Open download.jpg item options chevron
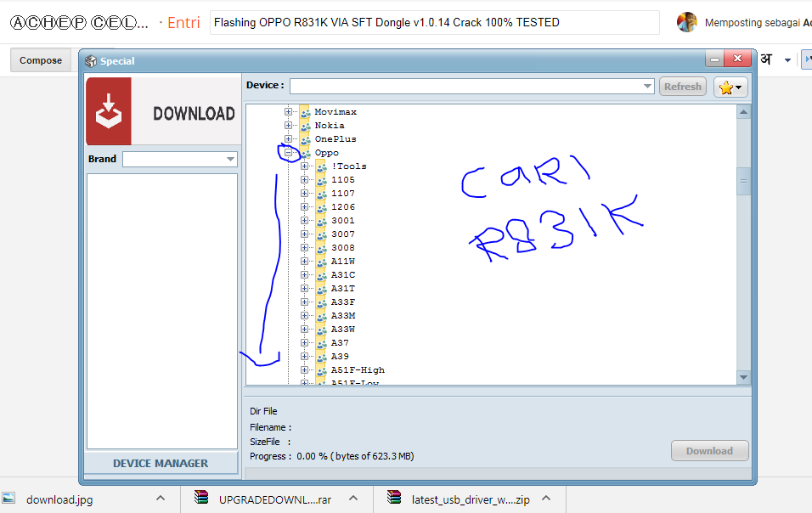Image resolution: width=812 pixels, height=513 pixels. coord(161,498)
